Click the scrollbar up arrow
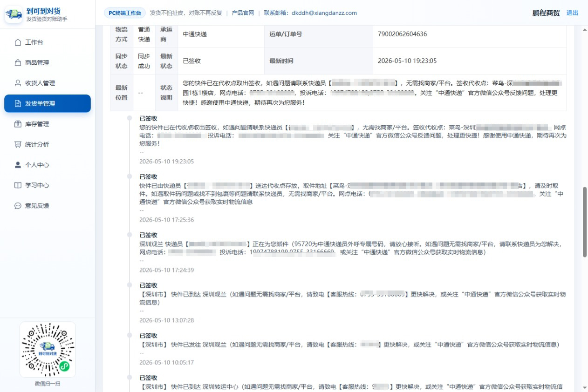 point(585,29)
